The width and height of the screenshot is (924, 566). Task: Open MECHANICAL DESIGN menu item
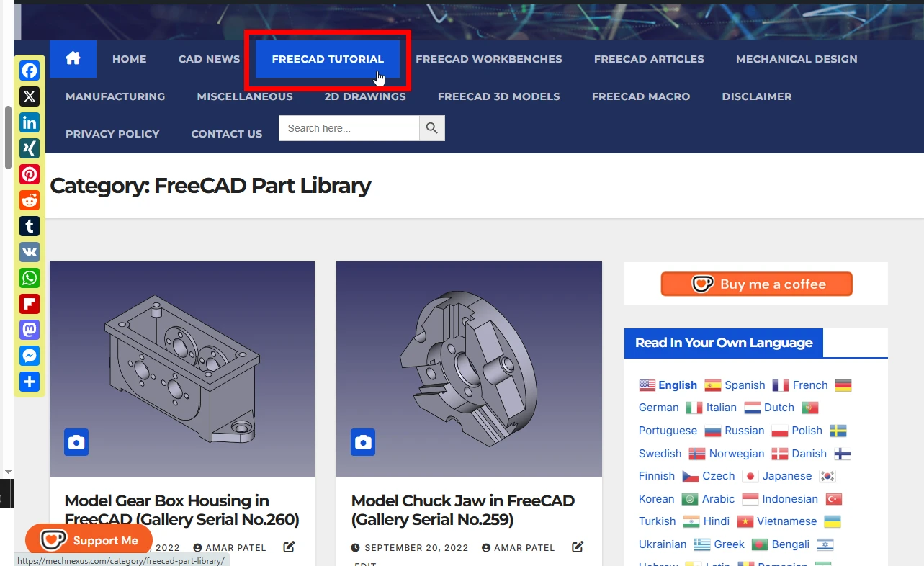pos(797,59)
